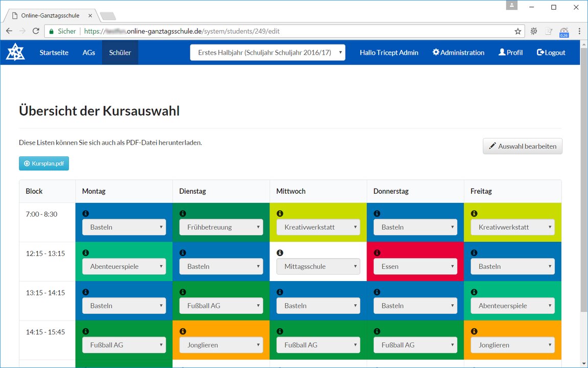Open info for Mittwoch's Kreativwerkstatt course
Viewport: 588px width, 368px height.
[x=280, y=213]
